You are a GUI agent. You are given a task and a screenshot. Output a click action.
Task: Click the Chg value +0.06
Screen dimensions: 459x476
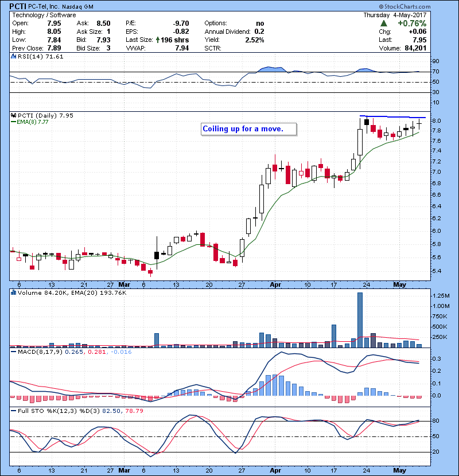pos(417,32)
